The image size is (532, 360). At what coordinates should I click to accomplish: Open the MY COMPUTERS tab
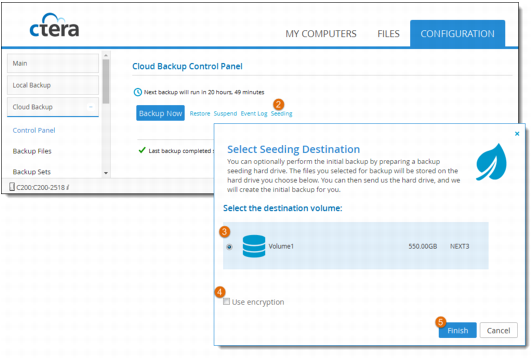321,34
